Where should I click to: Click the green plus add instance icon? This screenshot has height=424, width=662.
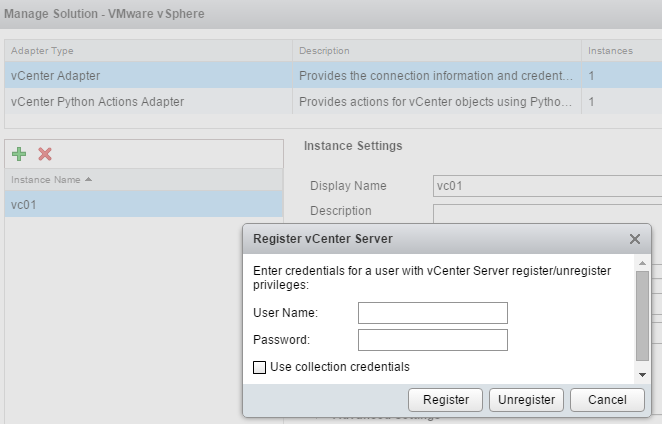pos(19,154)
